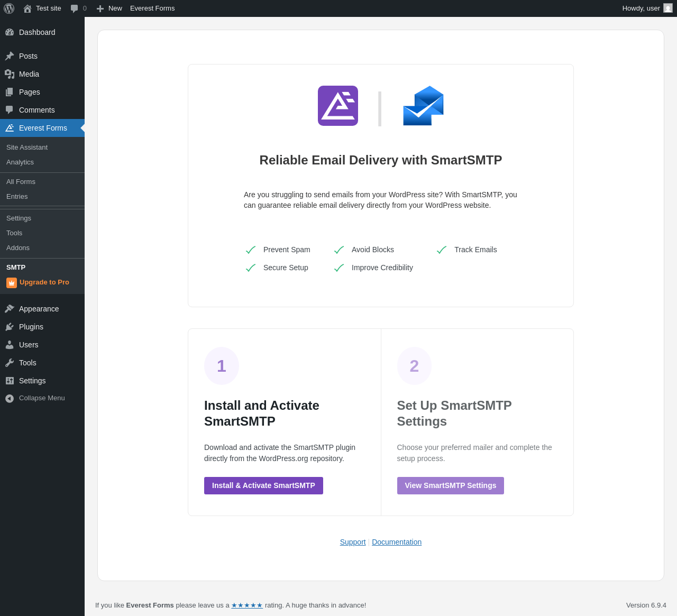
Task: Click the 'Improve Credibility' feature text
Action: point(382,268)
